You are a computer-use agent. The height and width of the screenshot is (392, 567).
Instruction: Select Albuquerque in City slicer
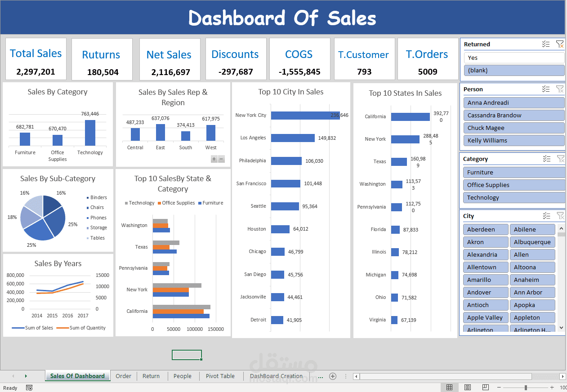click(532, 242)
